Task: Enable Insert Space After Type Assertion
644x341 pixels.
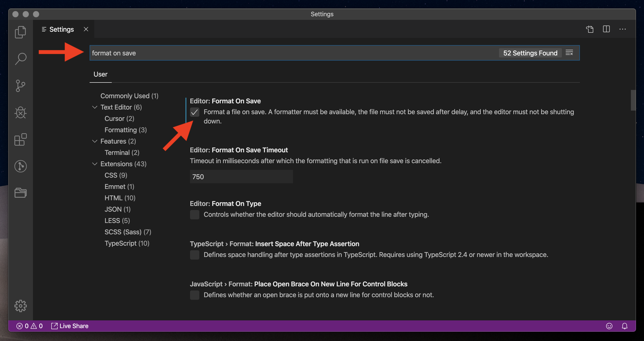Action: [194, 255]
